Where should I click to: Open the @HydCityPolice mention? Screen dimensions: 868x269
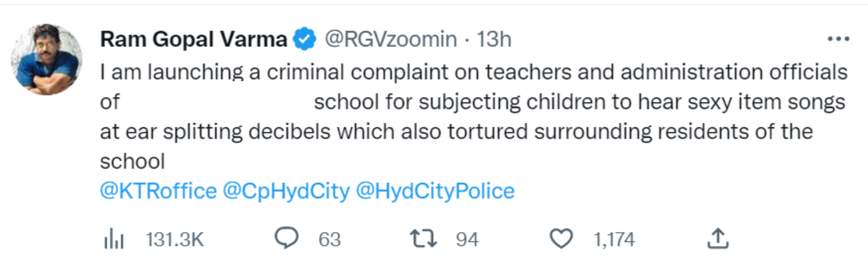pyautogui.click(x=435, y=191)
